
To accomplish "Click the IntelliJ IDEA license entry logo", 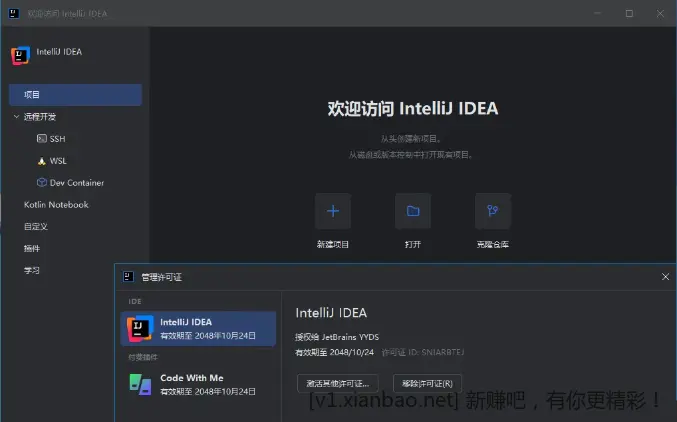I will point(140,328).
